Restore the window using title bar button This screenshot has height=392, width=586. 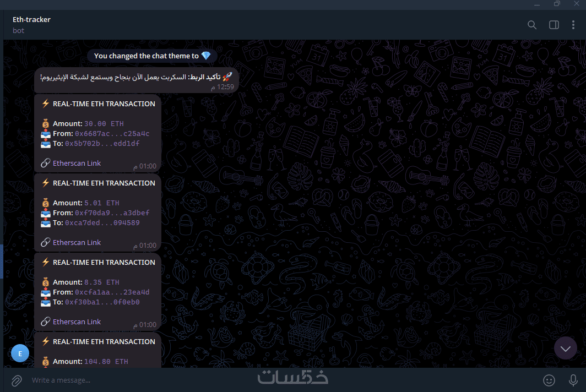[x=557, y=4]
